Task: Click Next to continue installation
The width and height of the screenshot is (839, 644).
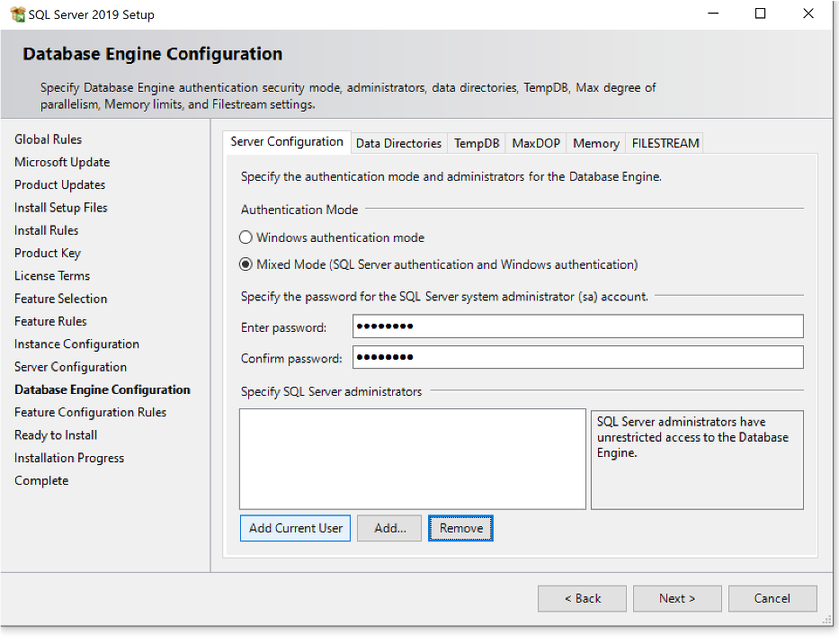Action: coord(677,598)
